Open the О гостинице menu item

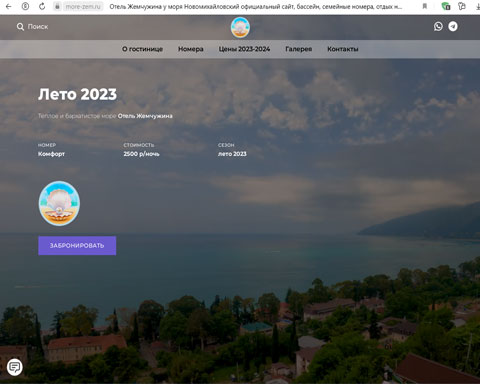point(142,49)
